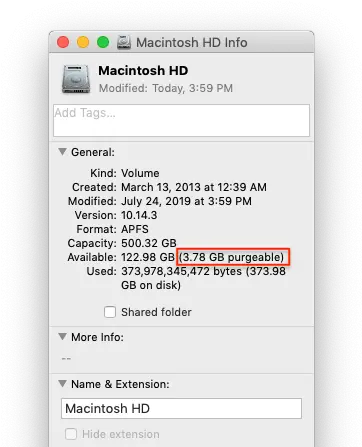
Task: Click the Version value 10.14.3
Action: (x=139, y=215)
